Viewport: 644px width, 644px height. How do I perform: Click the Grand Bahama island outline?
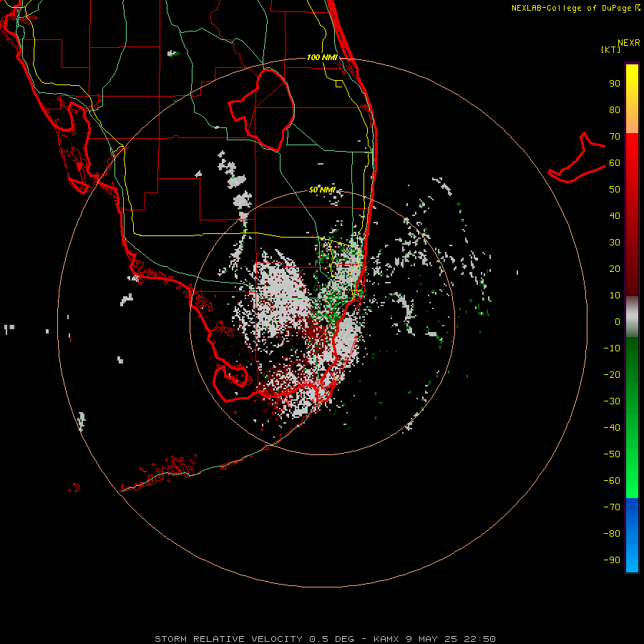[x=577, y=157]
